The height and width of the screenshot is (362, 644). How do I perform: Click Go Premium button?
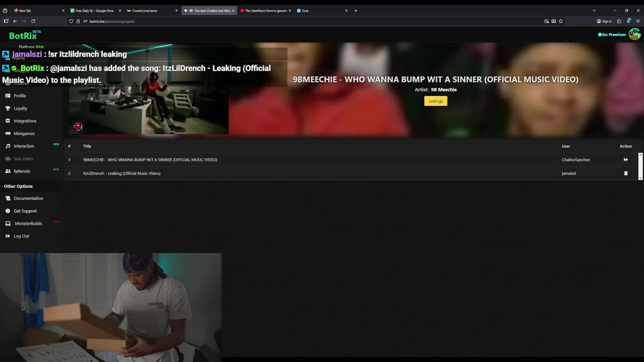point(611,35)
